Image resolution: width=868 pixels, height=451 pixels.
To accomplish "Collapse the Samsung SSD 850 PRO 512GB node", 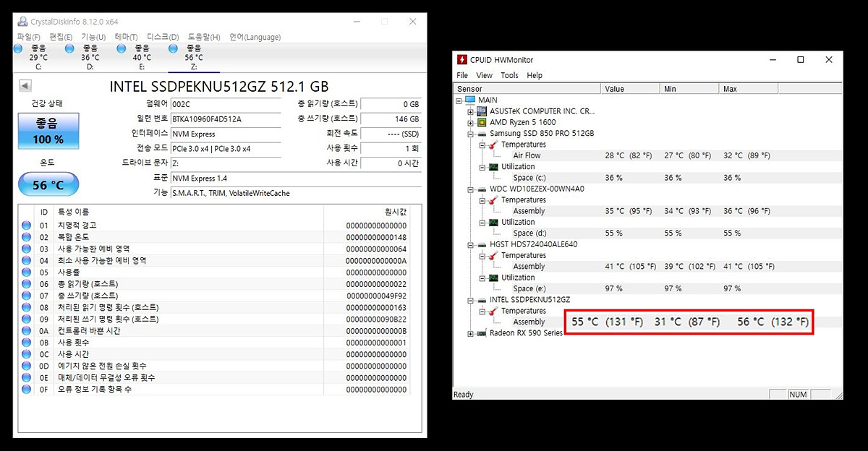I will 471,134.
